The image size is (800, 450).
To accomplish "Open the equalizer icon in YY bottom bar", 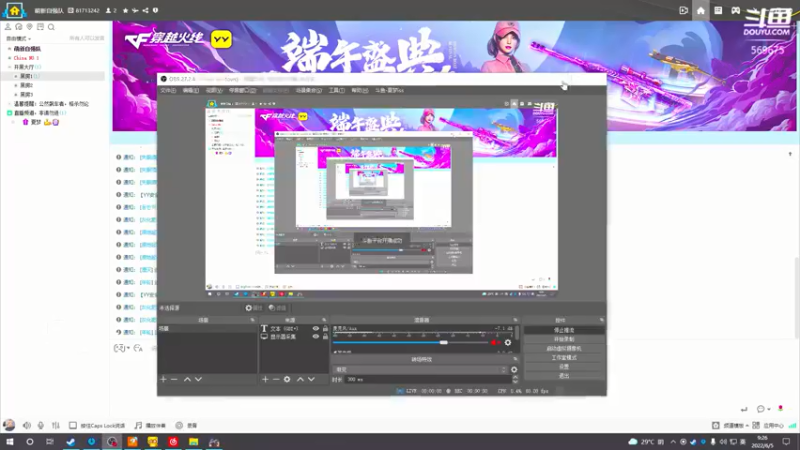I will [56, 425].
